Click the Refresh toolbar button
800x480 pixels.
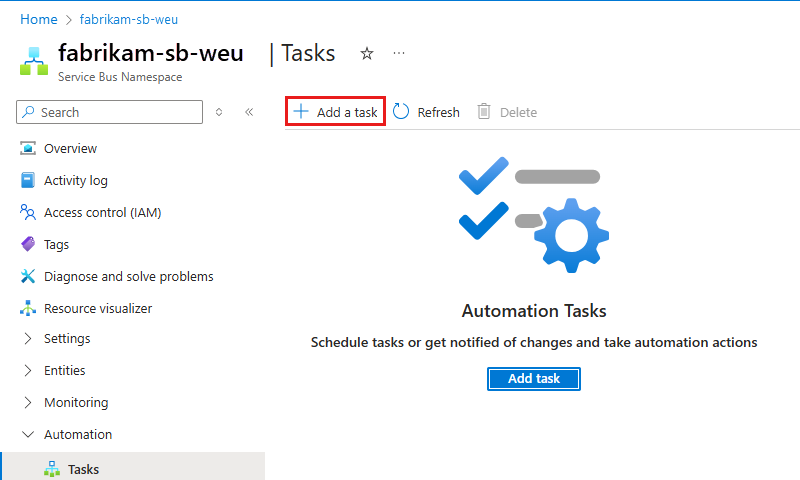tap(426, 112)
